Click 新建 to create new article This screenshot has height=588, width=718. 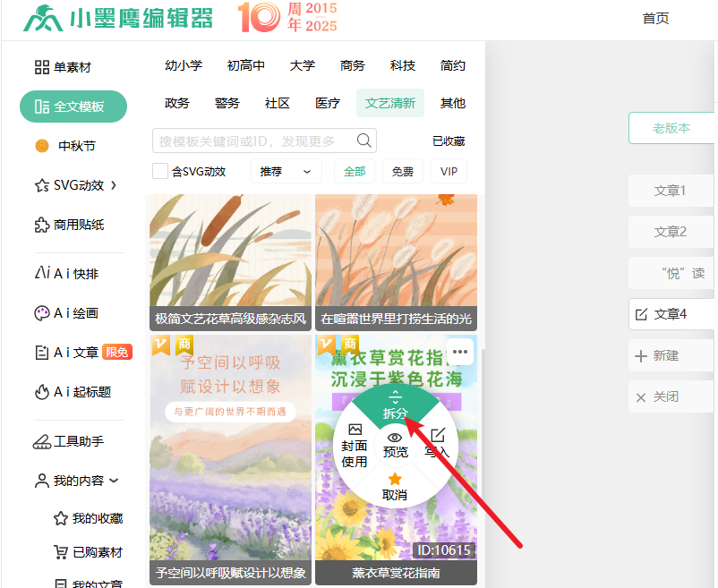click(665, 355)
